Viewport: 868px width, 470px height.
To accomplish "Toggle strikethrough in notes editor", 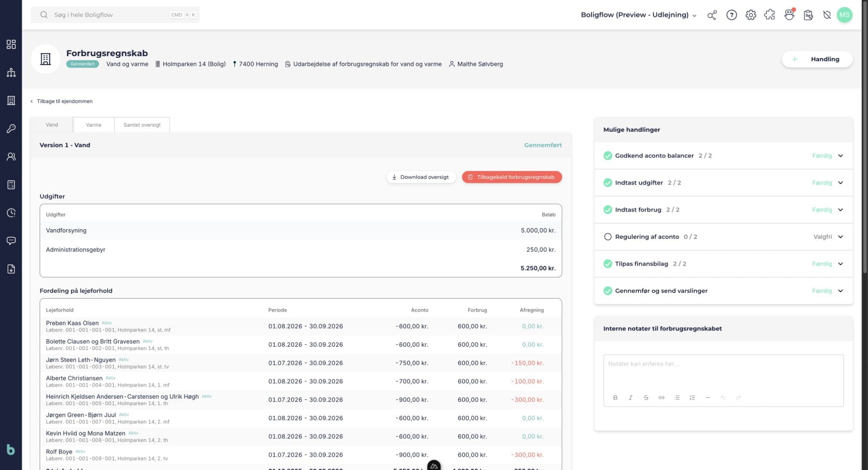I will click(x=646, y=397).
